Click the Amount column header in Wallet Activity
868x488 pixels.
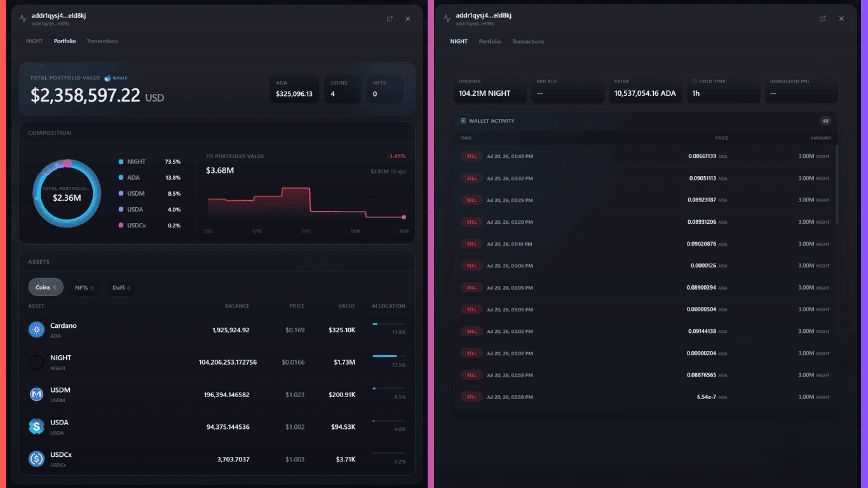[820, 138]
